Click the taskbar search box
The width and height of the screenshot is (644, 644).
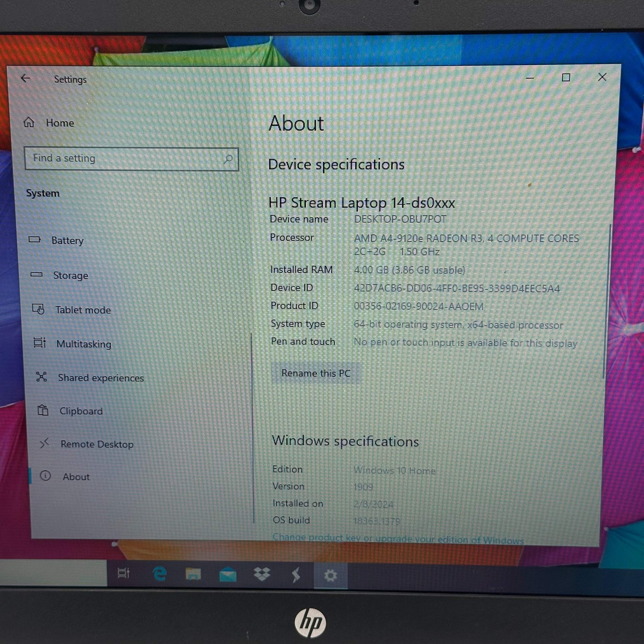tap(54, 572)
